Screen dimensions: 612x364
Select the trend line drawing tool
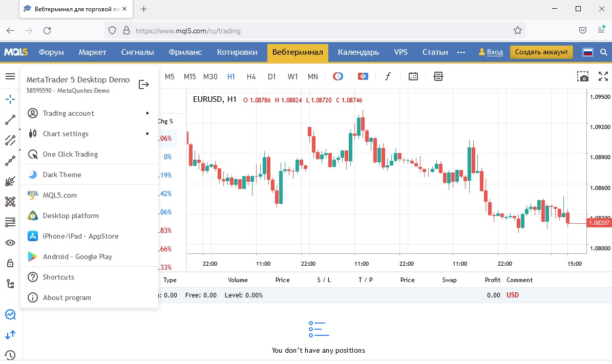click(x=10, y=120)
